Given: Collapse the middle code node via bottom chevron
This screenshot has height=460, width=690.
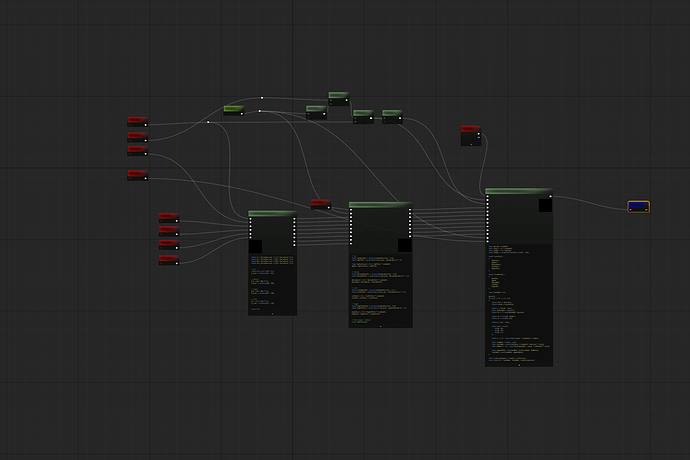Looking at the screenshot, I should pyautogui.click(x=381, y=326).
